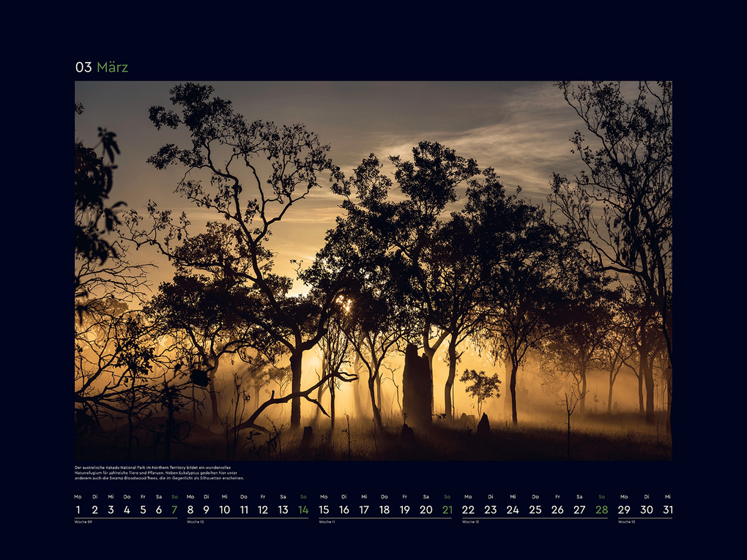Screen dimensions: 747x560
Task: Select date 1 on the calendar
Action: pyautogui.click(x=78, y=509)
